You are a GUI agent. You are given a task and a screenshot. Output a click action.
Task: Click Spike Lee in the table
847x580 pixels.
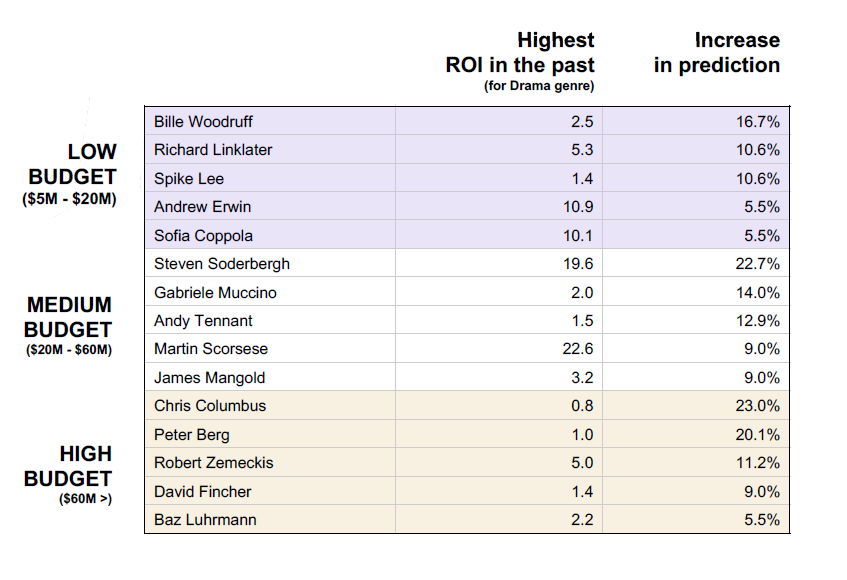tap(189, 179)
